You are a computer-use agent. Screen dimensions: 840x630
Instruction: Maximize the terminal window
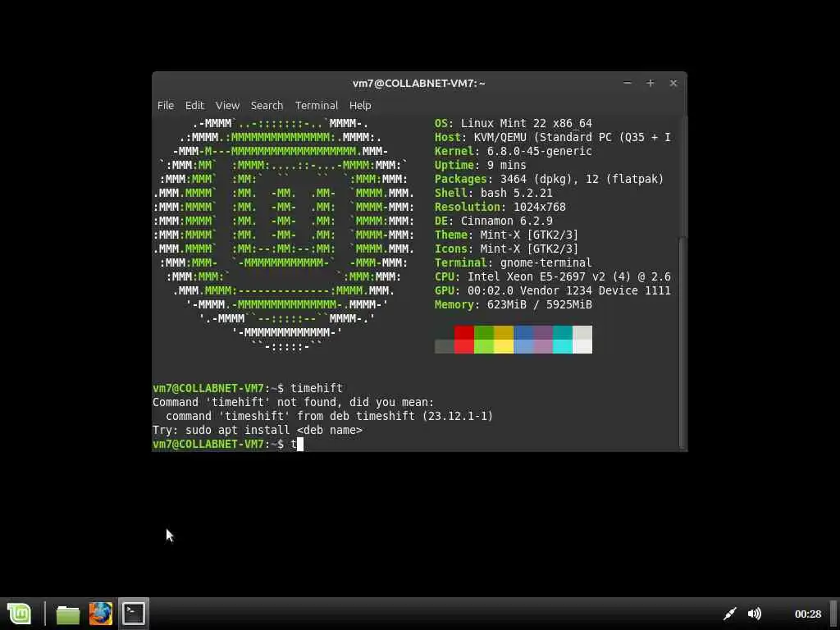pyautogui.click(x=651, y=83)
